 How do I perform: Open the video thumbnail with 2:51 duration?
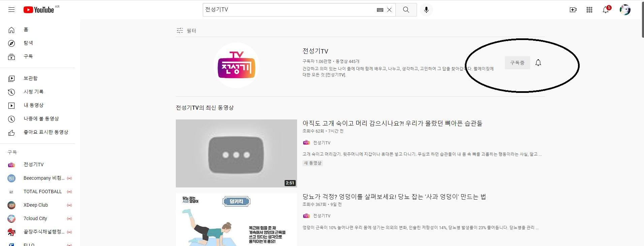tap(236, 153)
